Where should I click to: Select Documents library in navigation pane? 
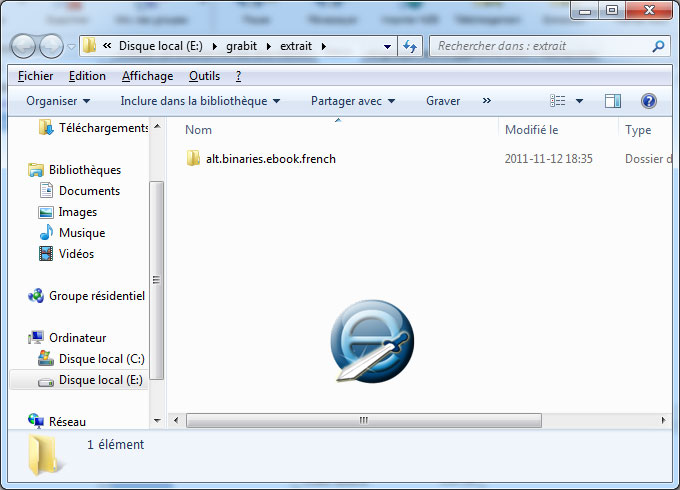pos(89,191)
